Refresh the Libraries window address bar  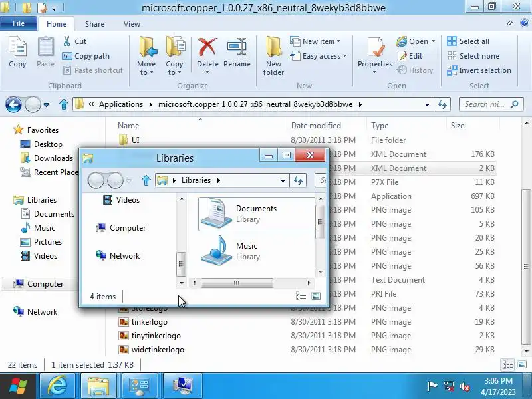(x=298, y=180)
